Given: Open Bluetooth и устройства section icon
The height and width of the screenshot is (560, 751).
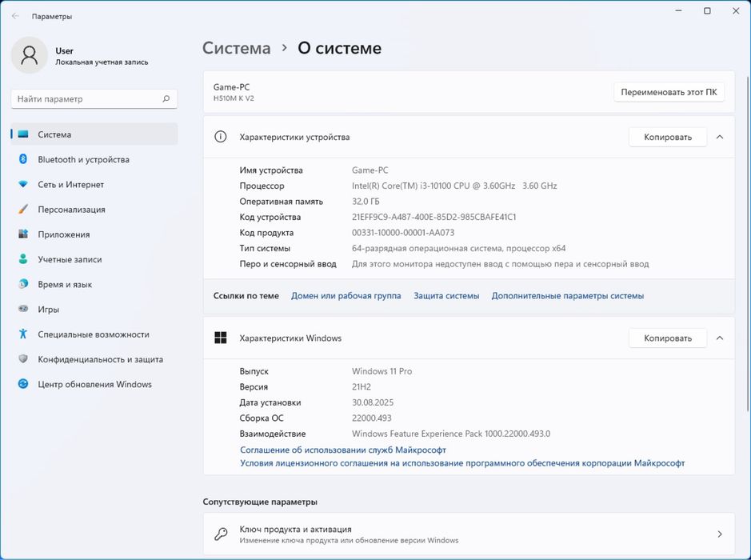Looking at the screenshot, I should click(22, 159).
